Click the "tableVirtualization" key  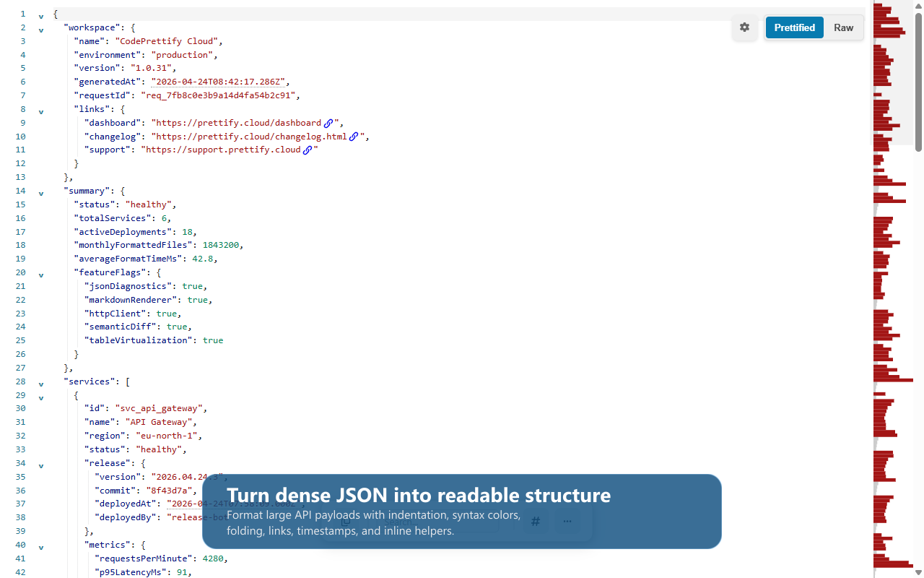point(138,340)
